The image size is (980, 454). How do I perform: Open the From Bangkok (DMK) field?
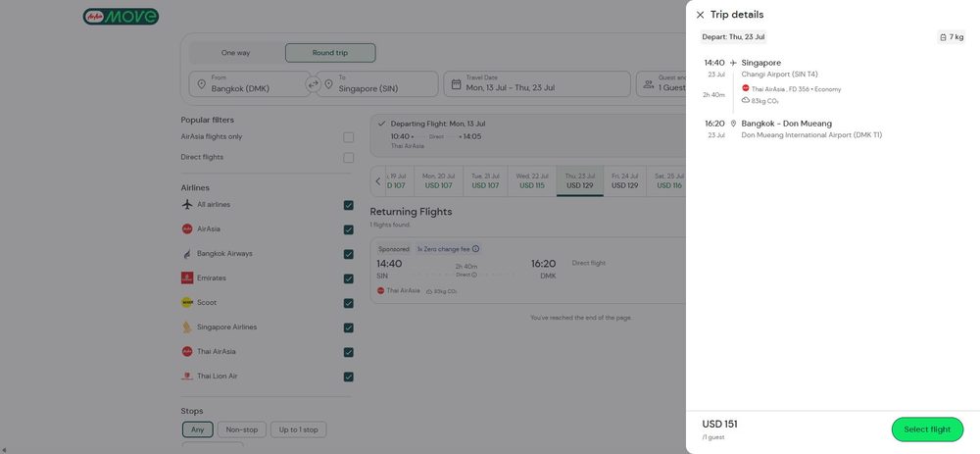pyautogui.click(x=250, y=83)
